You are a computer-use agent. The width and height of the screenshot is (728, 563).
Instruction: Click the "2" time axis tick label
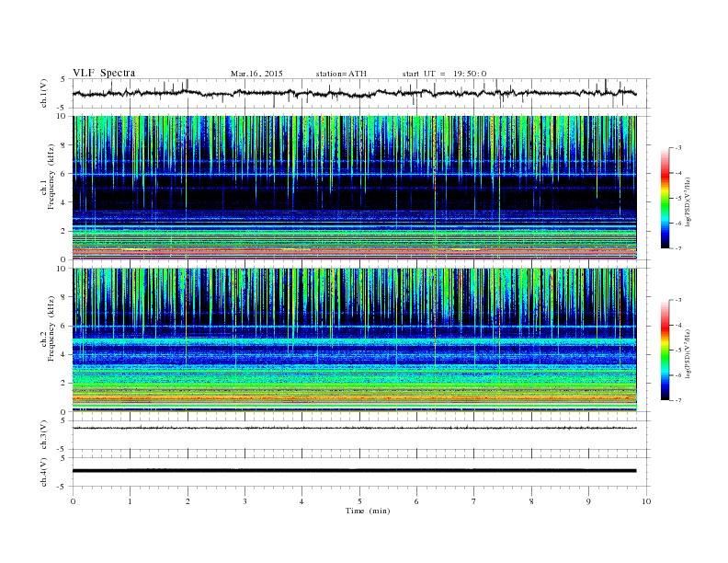click(188, 501)
